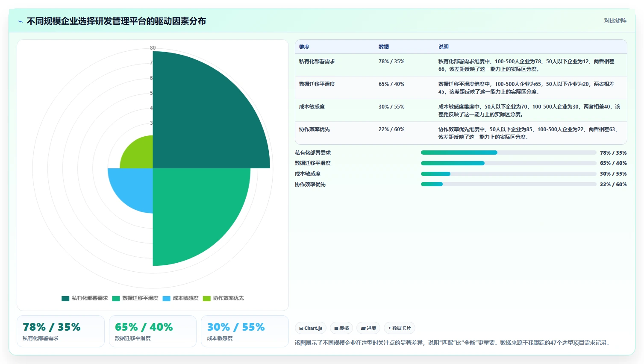Screen dimensions: 644x364
Task: Click progress value 22% / 60% beside 协作效率优先
Action: coord(613,185)
